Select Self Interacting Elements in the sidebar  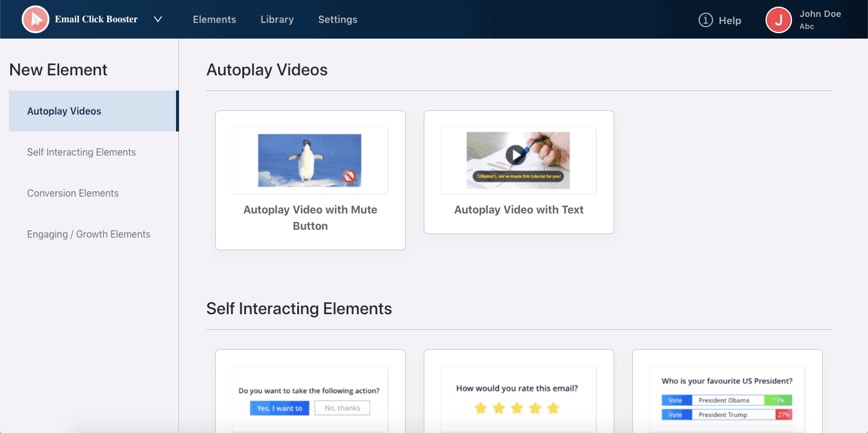[81, 152]
